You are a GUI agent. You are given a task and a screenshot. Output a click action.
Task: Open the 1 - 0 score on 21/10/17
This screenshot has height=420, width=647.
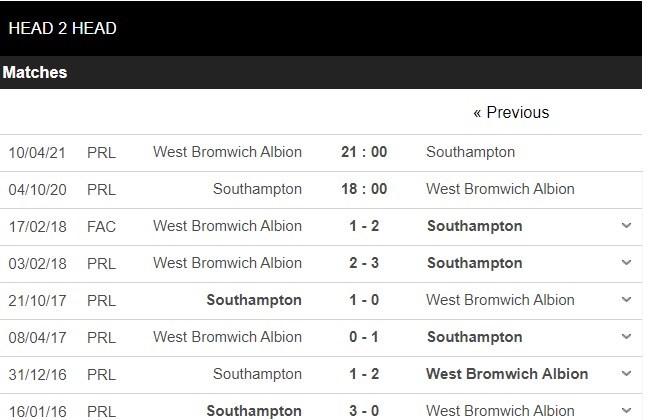click(x=364, y=300)
